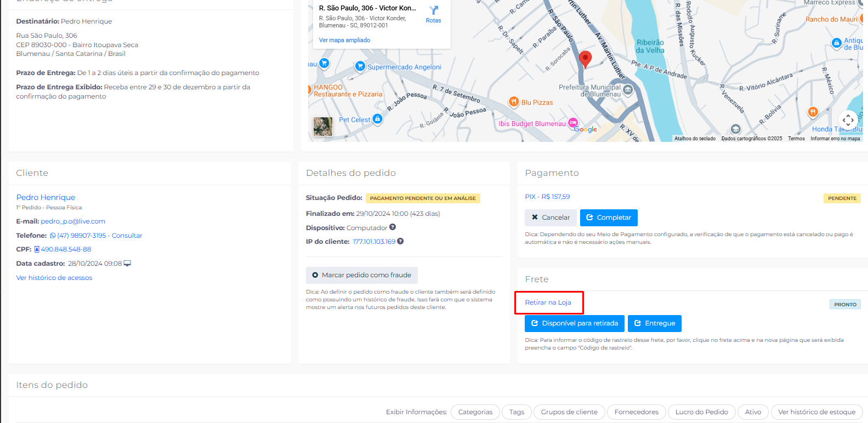Open the Google logo link on map
This screenshot has height=423, width=868.
(586, 129)
